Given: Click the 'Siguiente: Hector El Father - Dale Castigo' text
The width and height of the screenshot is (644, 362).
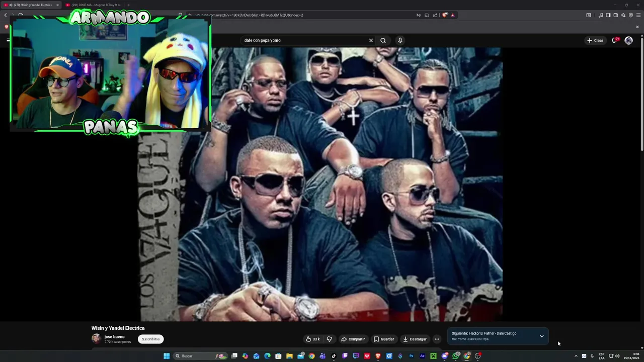Looking at the screenshot, I should point(484,333).
